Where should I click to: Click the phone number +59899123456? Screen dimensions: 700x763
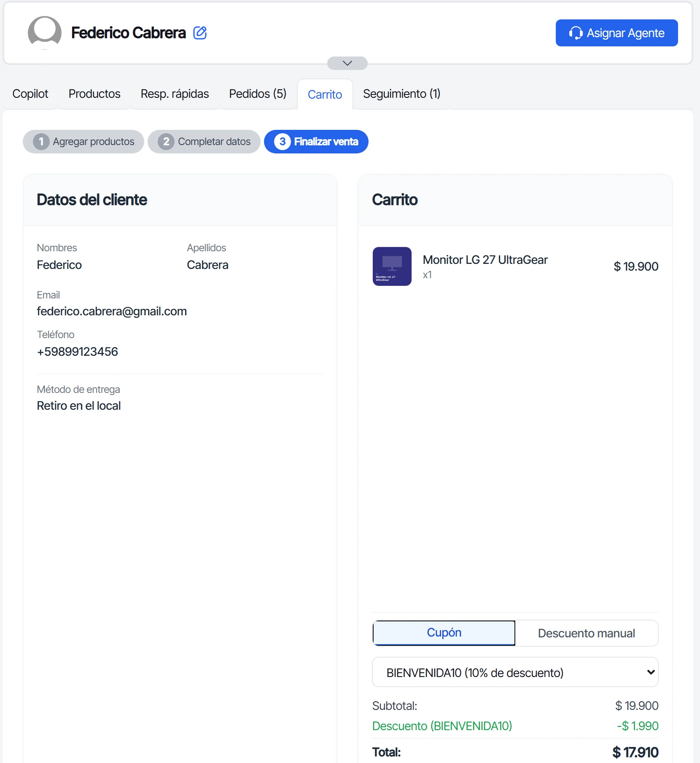coord(77,352)
